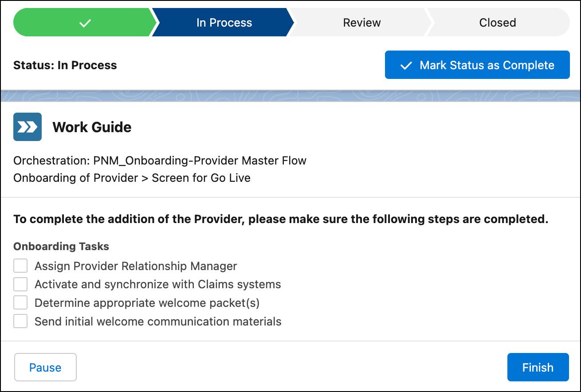Select the Closed path stage
581x392 pixels.
pyautogui.click(x=497, y=23)
